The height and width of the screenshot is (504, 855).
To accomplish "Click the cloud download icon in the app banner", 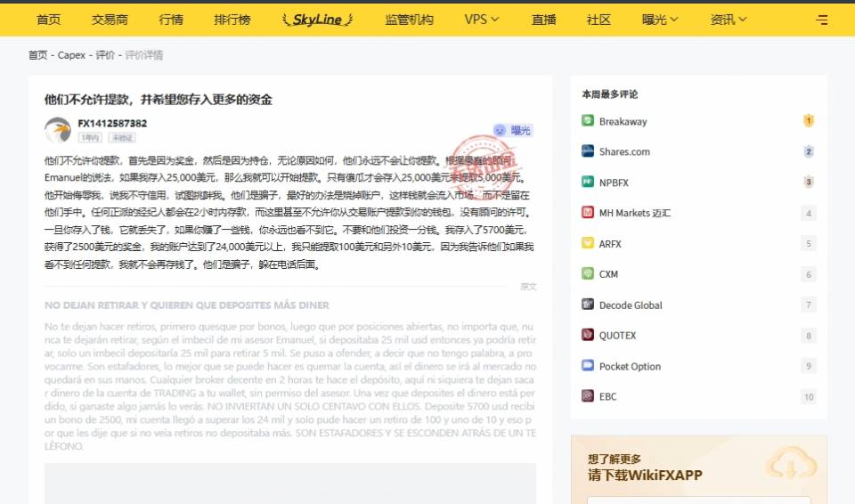I will pos(791,464).
